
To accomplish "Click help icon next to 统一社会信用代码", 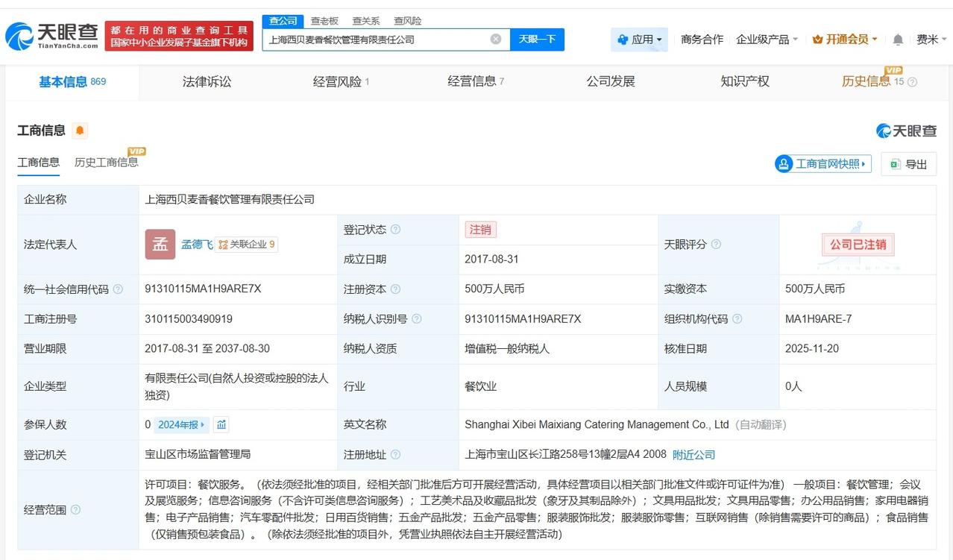I will click(x=118, y=289).
